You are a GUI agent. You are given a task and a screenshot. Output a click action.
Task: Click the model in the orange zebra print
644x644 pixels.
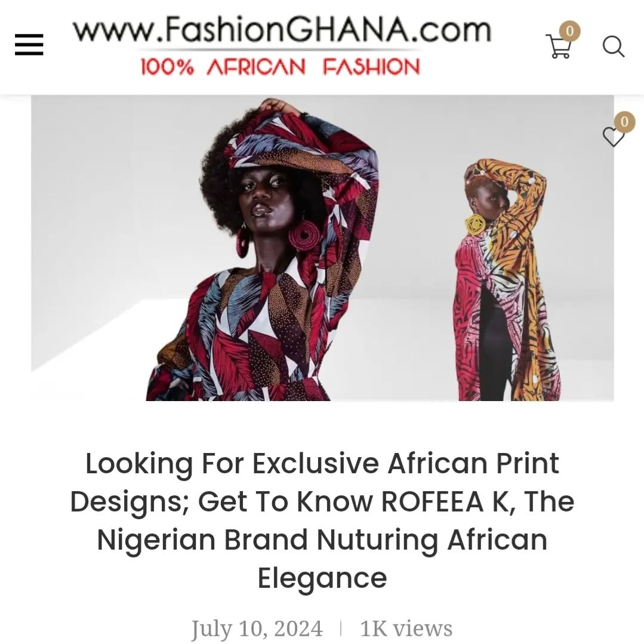(x=507, y=279)
